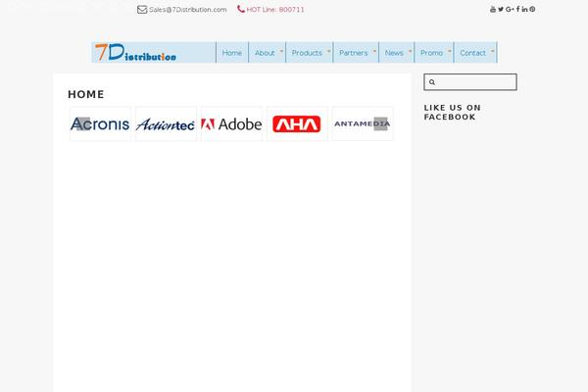Image resolution: width=588 pixels, height=392 pixels.
Task: Open the Promo menu item
Action: [431, 53]
